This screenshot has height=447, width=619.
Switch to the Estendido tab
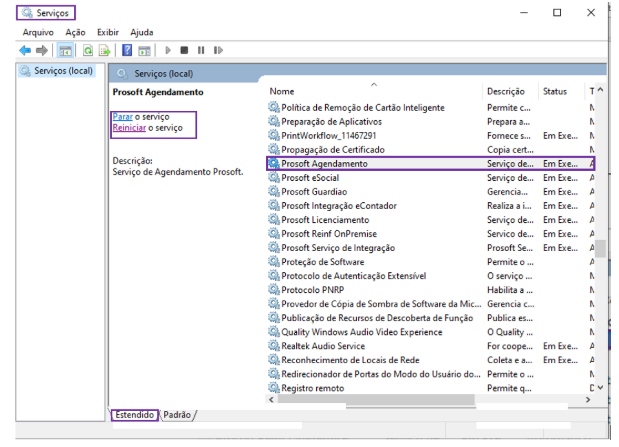tap(135, 415)
